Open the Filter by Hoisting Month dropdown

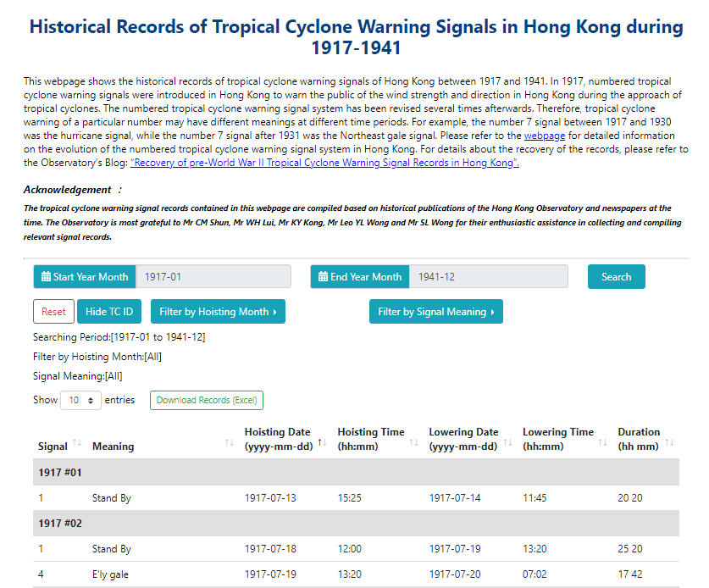pos(218,311)
